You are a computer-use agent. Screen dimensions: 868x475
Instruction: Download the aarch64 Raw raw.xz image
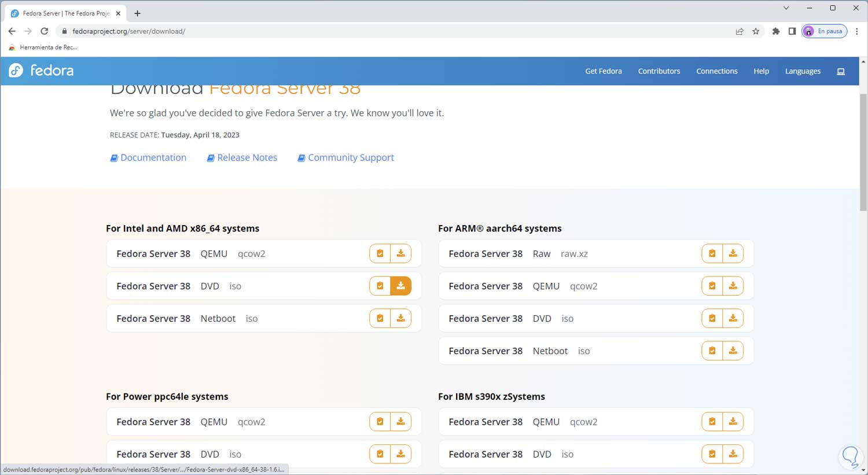point(733,253)
